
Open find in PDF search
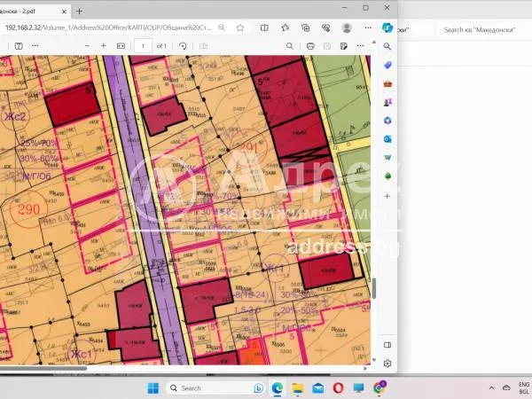pyautogui.click(x=289, y=46)
